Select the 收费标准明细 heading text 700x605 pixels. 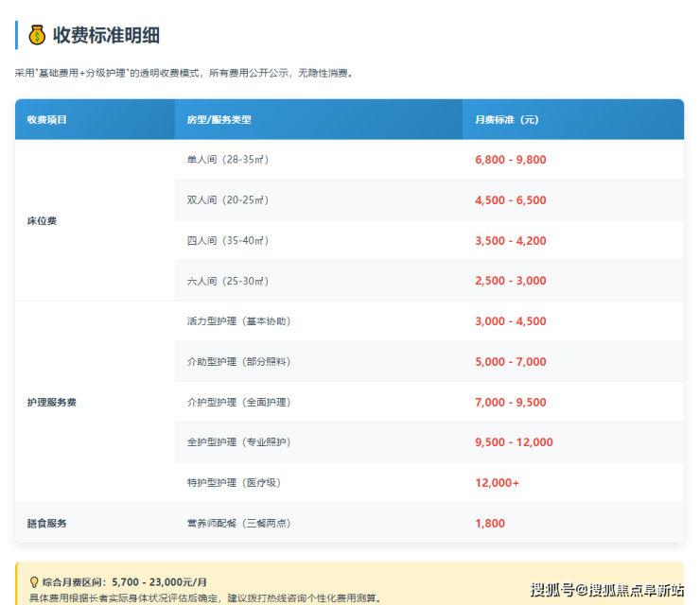[x=106, y=35]
